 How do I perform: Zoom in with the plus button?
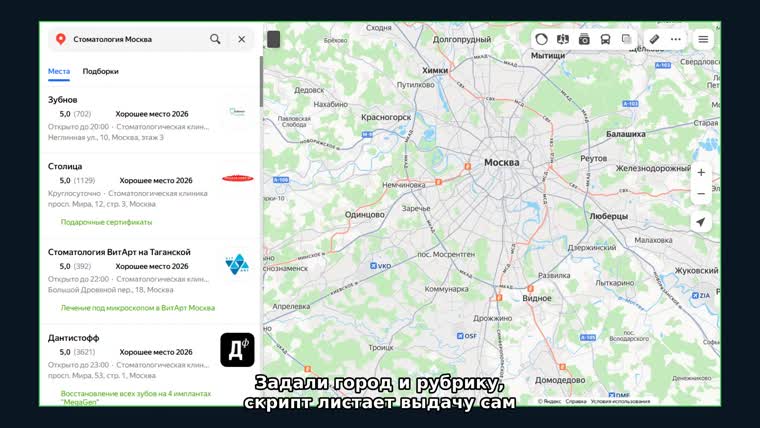tap(701, 173)
